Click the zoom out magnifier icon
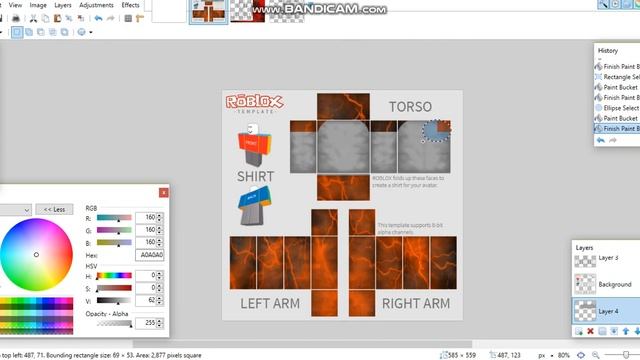640x360 pixels. click(x=596, y=356)
